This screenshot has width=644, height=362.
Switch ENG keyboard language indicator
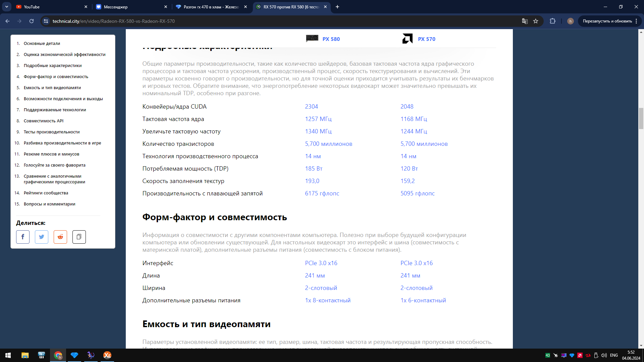tap(614, 355)
